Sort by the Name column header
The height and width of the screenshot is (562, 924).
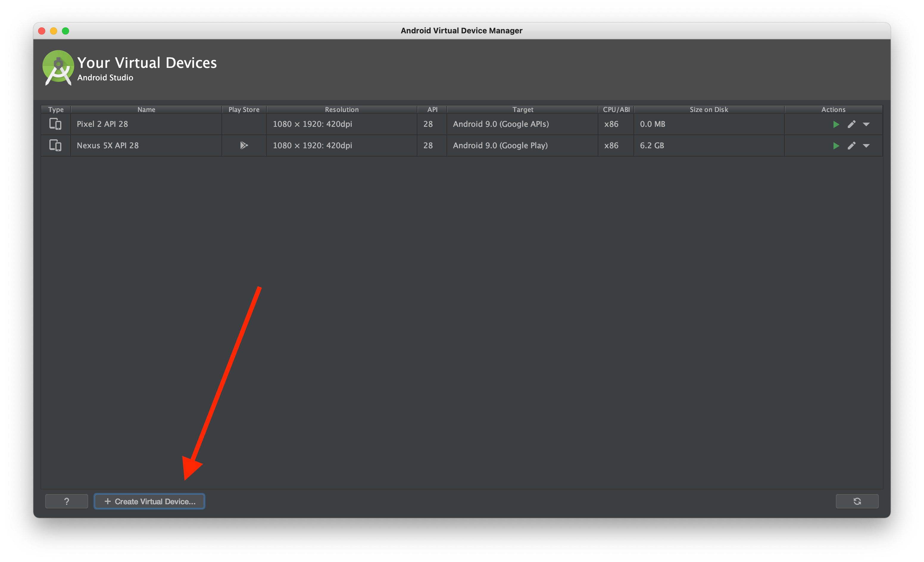pos(146,110)
